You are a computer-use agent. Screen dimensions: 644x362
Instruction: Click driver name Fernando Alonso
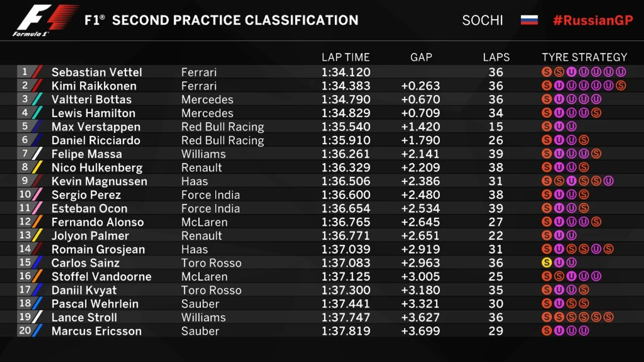tap(97, 222)
